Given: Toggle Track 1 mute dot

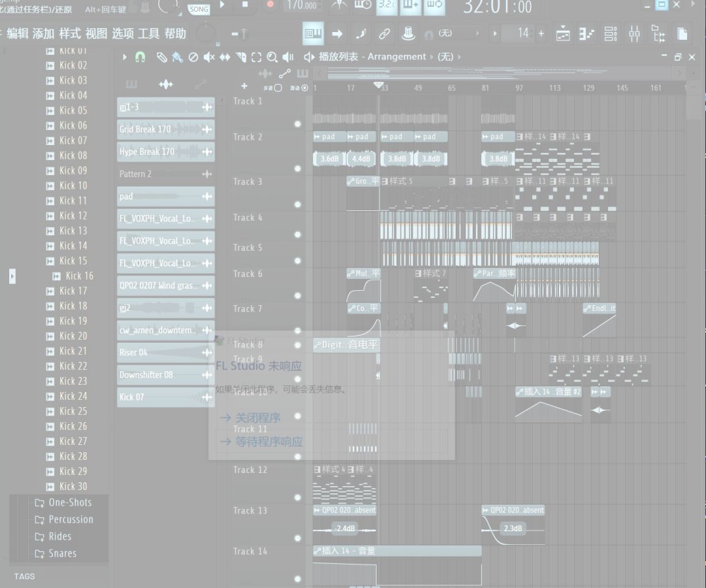Looking at the screenshot, I should click(297, 123).
